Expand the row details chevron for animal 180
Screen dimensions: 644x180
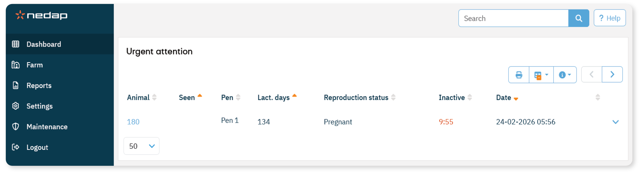pyautogui.click(x=615, y=122)
